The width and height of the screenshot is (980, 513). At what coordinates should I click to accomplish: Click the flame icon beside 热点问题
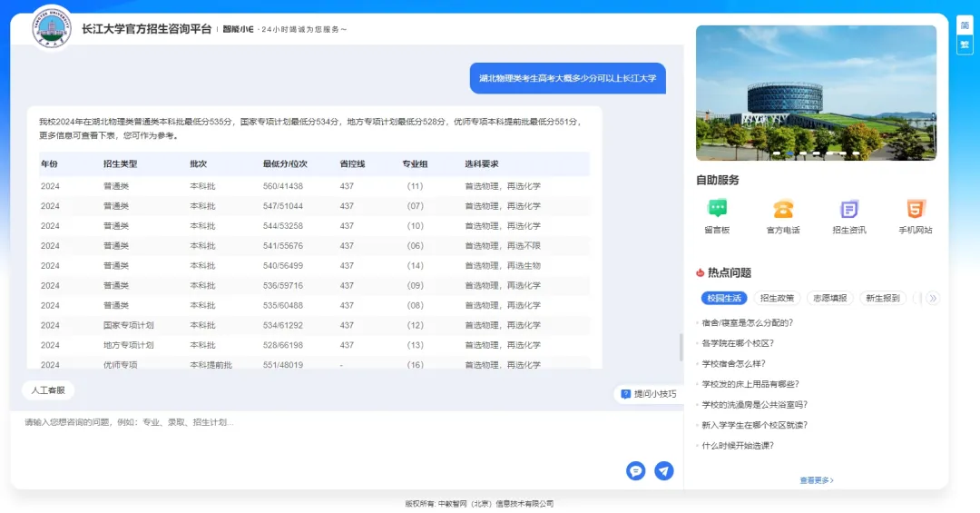click(700, 272)
